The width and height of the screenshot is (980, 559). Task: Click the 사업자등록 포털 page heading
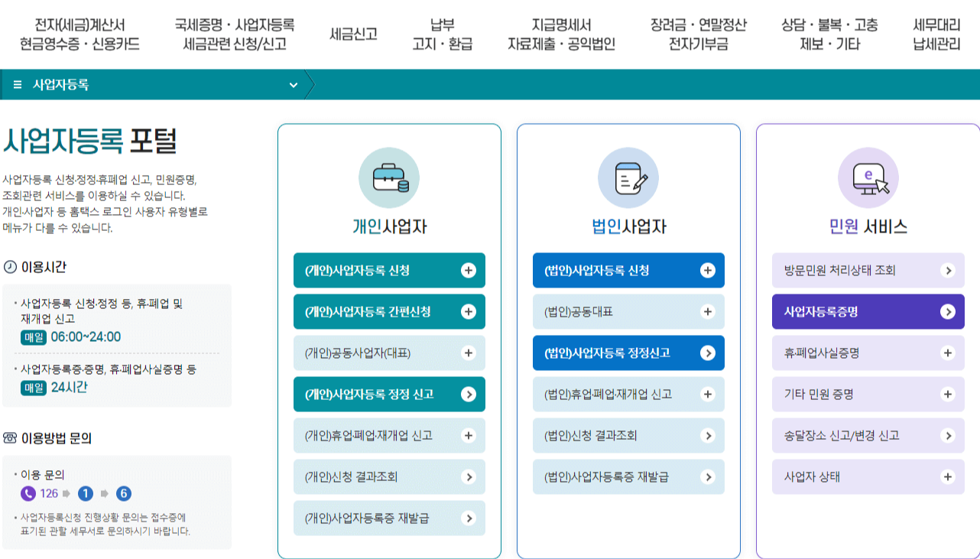(90, 141)
